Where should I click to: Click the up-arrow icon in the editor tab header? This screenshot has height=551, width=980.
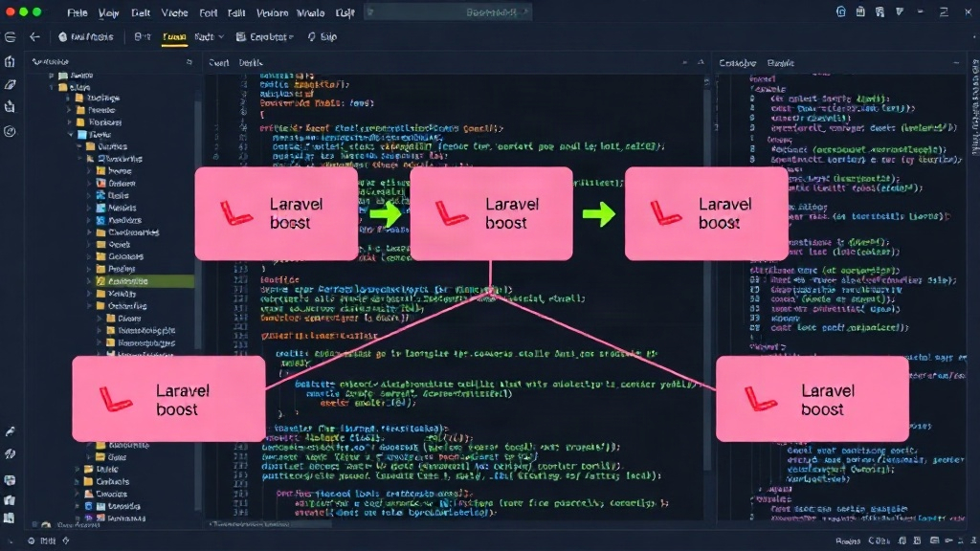pyautogui.click(x=700, y=62)
